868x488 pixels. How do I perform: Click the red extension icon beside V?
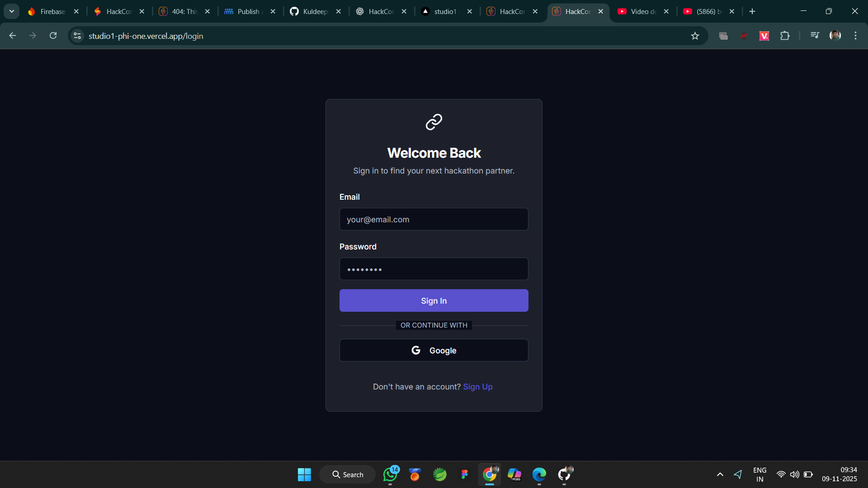coord(744,36)
